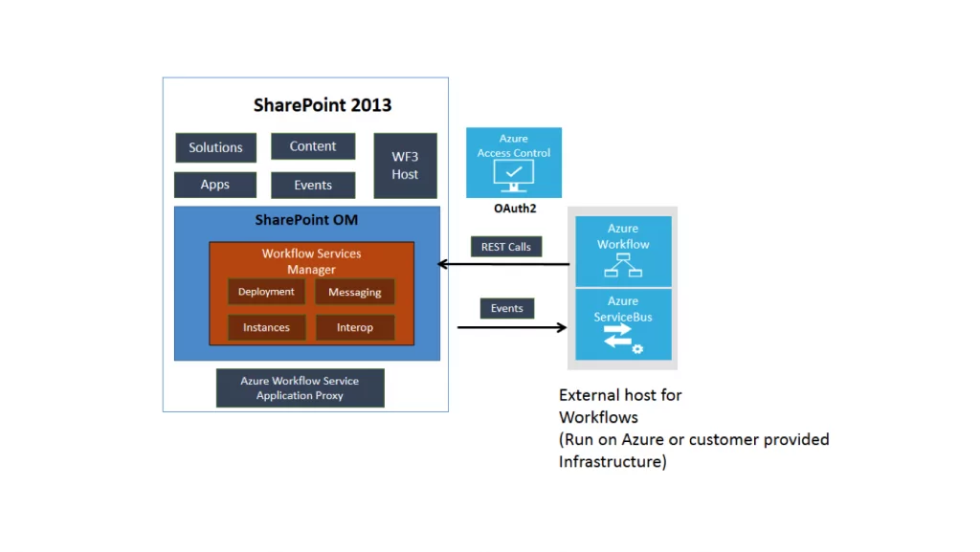980x552 pixels.
Task: Click the SharePoint OM heading
Action: click(x=306, y=220)
